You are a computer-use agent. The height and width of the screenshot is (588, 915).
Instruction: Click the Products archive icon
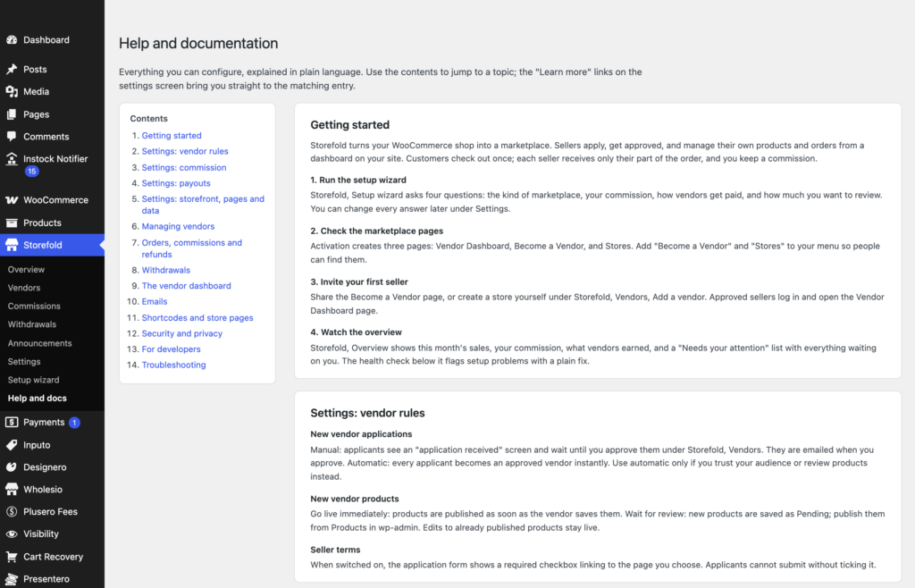click(x=12, y=223)
